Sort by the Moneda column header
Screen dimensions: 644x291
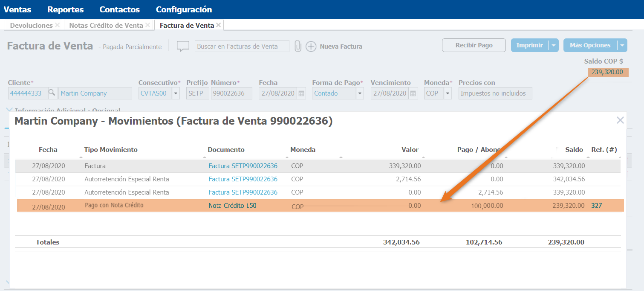[303, 149]
